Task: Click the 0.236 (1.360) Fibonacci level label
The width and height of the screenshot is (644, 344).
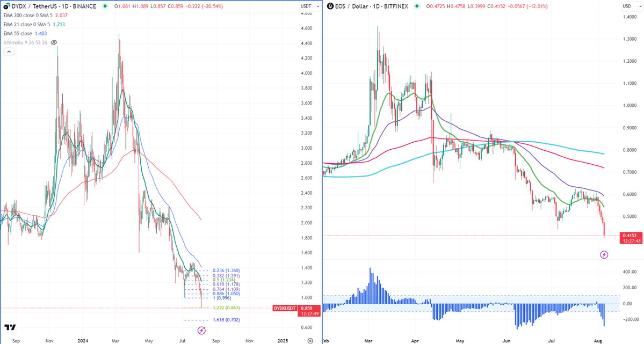Action: point(226,270)
